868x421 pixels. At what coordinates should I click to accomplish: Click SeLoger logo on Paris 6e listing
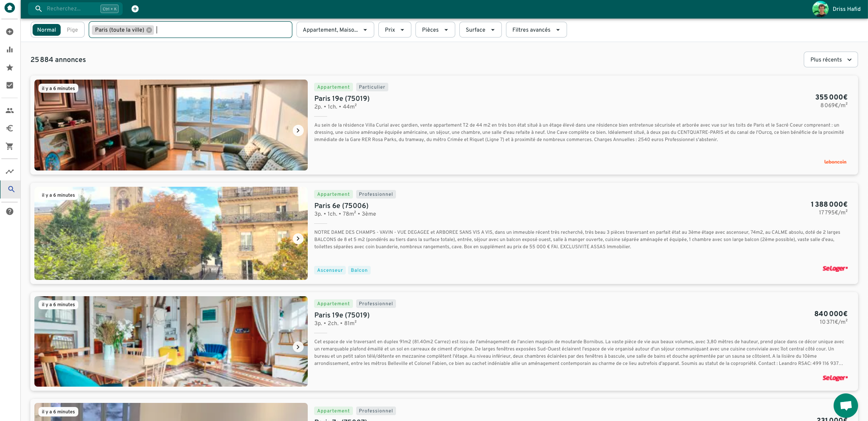tap(835, 269)
